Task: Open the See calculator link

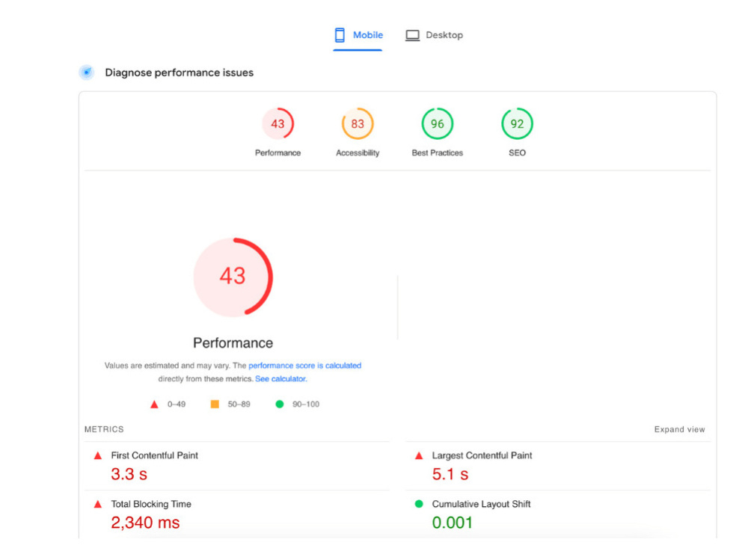Action: coord(281,379)
